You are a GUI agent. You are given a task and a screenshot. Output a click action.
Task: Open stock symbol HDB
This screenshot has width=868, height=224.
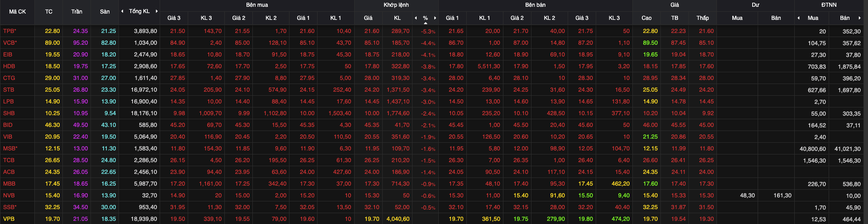(x=9, y=66)
